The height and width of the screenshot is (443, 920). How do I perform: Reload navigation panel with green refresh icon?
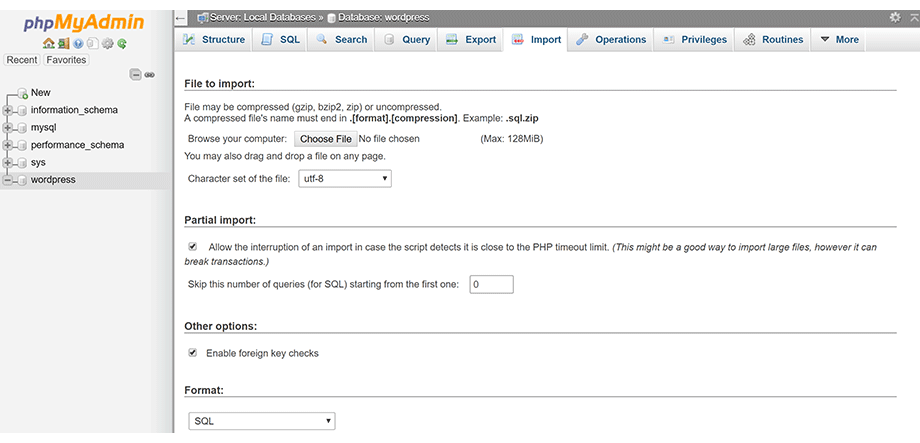click(x=122, y=43)
